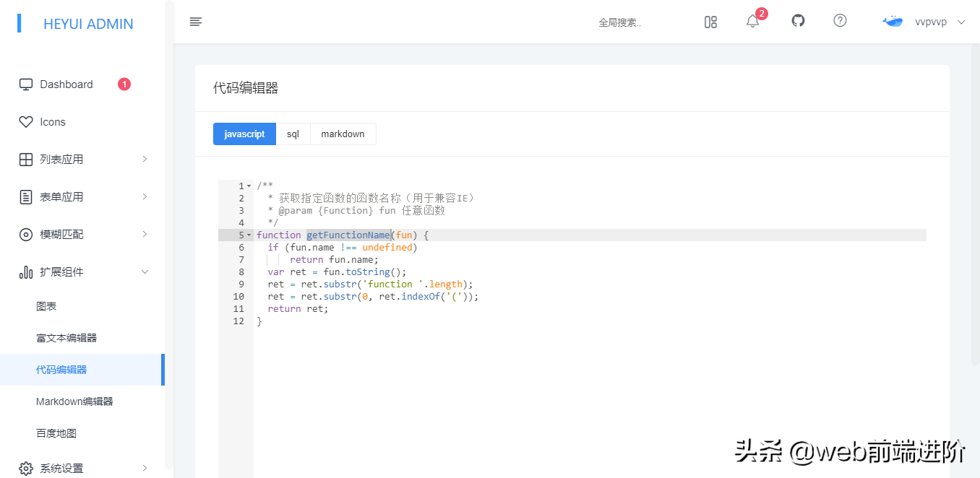Expand the 表单应用 submenu chevron
The height and width of the screenshot is (478, 980).
click(x=145, y=196)
